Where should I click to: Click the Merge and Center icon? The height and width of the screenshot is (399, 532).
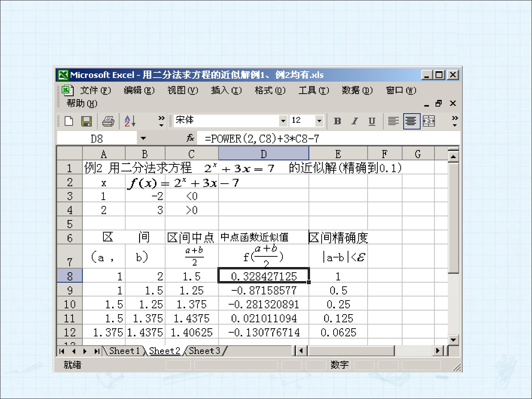click(429, 121)
